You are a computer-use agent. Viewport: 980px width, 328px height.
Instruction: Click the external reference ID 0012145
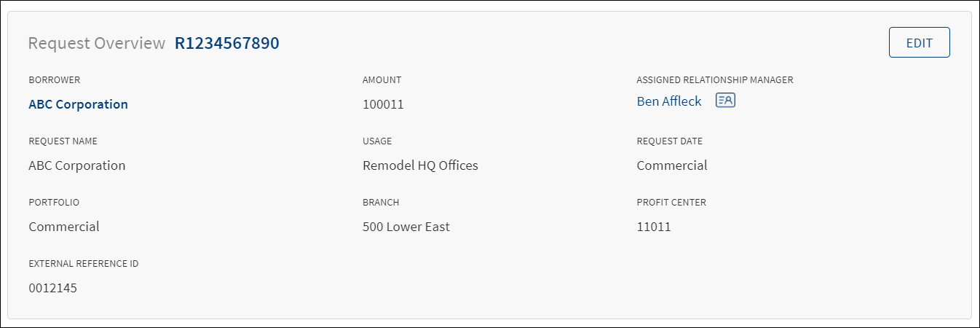[52, 288]
